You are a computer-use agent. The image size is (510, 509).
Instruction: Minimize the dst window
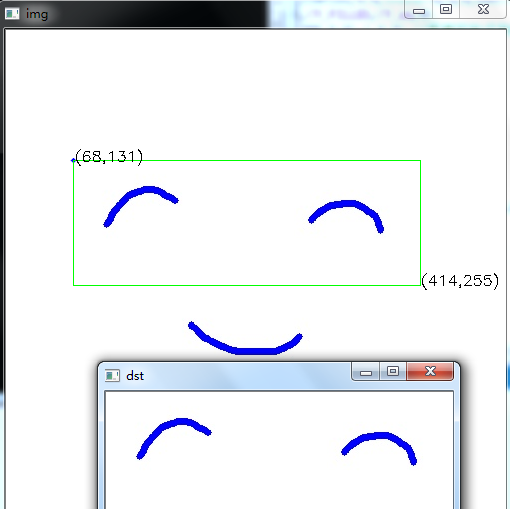(x=366, y=371)
